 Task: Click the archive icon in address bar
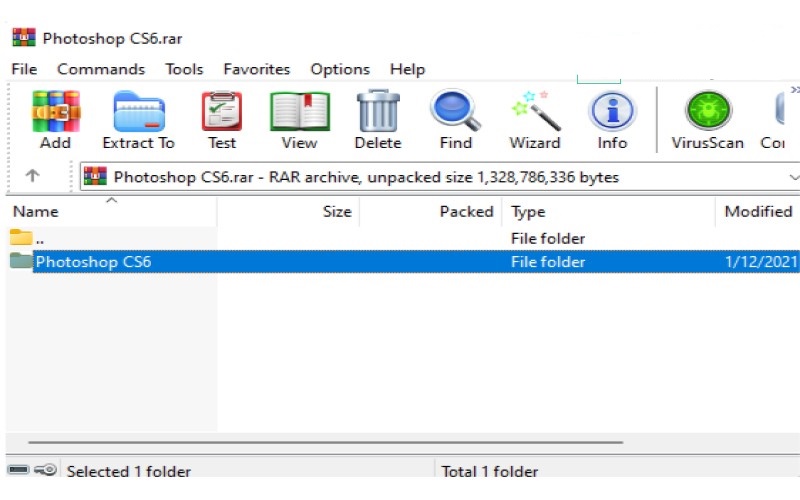point(95,177)
